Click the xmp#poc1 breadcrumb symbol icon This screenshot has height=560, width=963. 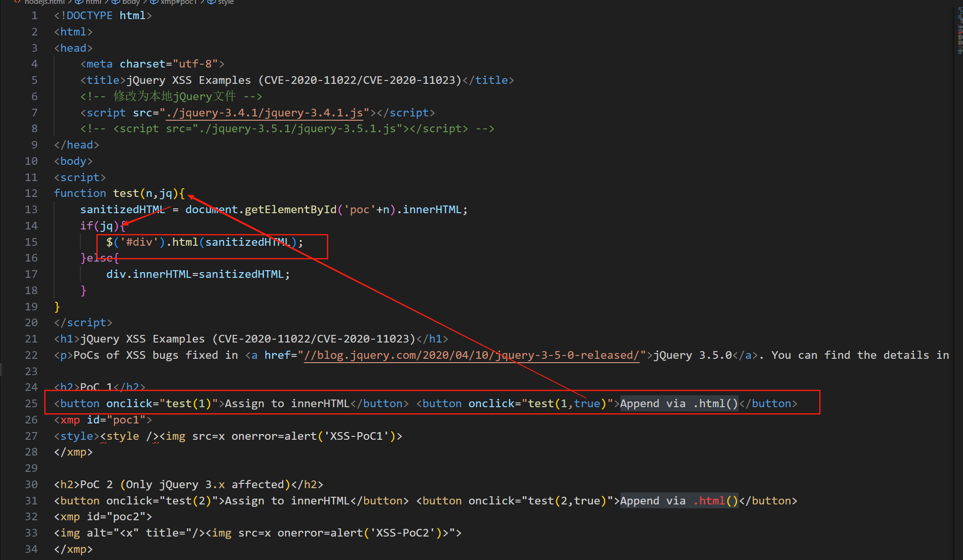click(154, 1)
